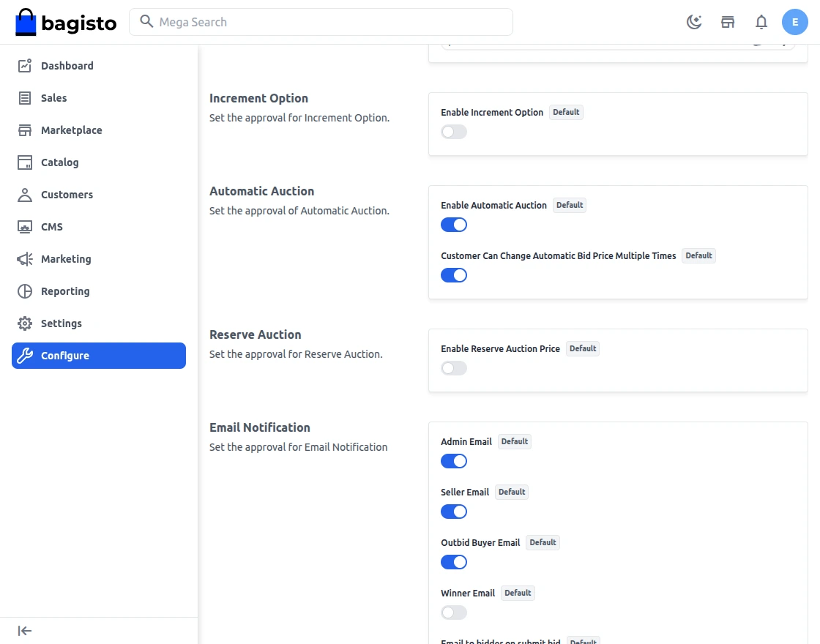Click Default badge next to Enable Automatic Auction
820x644 pixels.
(570, 205)
